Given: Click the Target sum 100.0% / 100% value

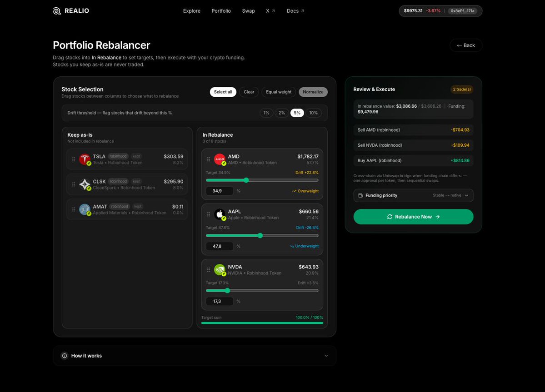Looking at the screenshot, I should [x=310, y=318].
